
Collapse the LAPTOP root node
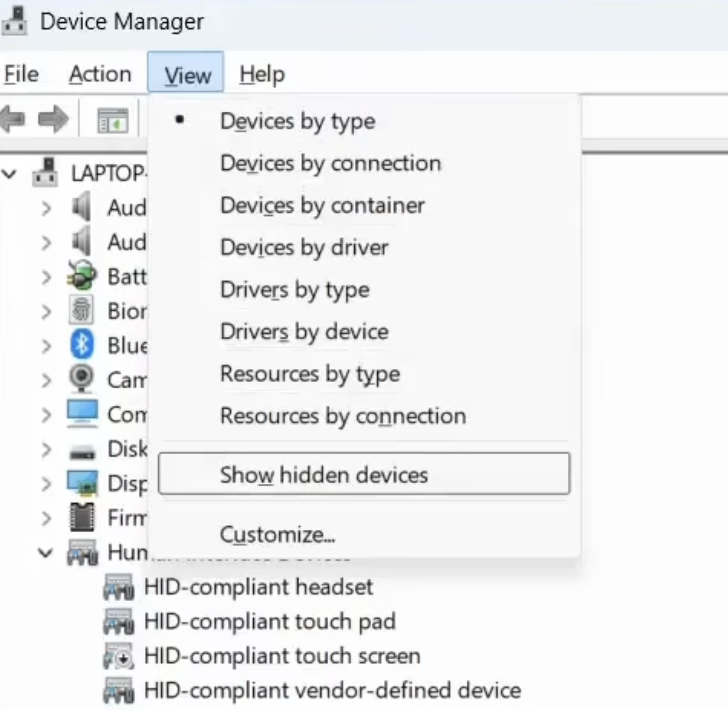[9, 174]
